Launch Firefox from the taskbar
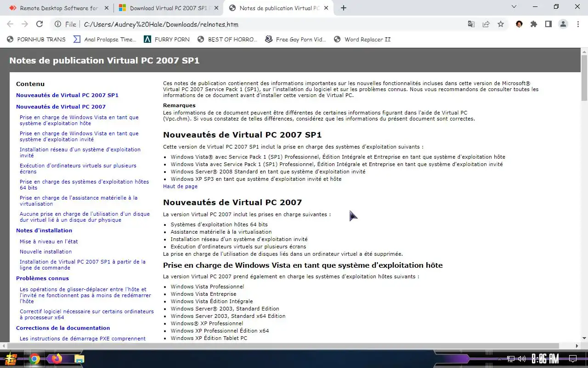This screenshot has height=368, width=588. [57, 359]
